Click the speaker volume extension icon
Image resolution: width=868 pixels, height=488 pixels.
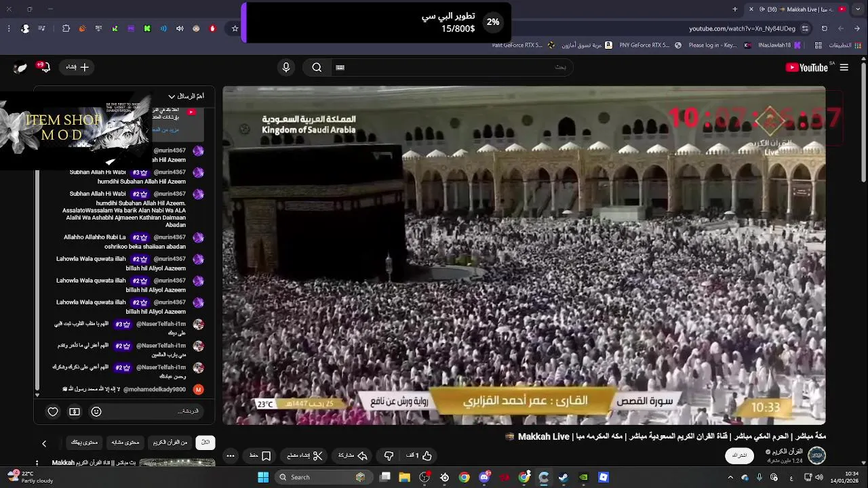(180, 28)
